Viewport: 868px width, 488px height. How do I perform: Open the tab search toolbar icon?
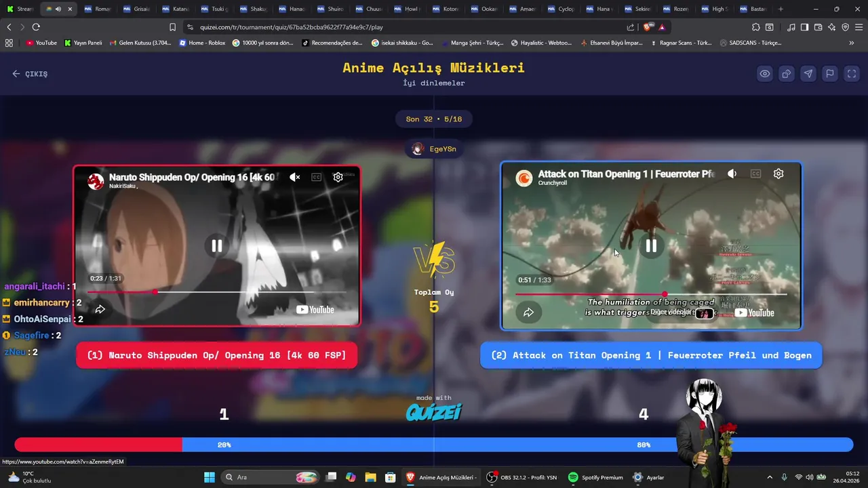click(770, 27)
